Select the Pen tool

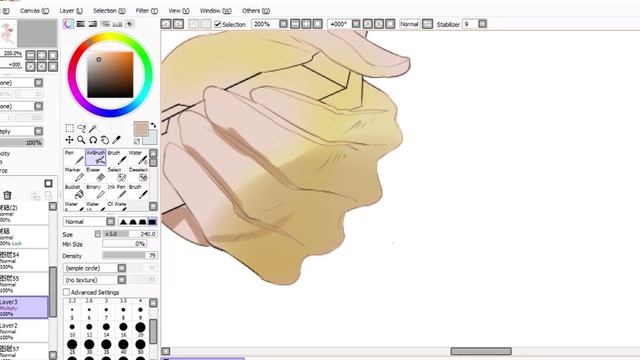click(74, 157)
